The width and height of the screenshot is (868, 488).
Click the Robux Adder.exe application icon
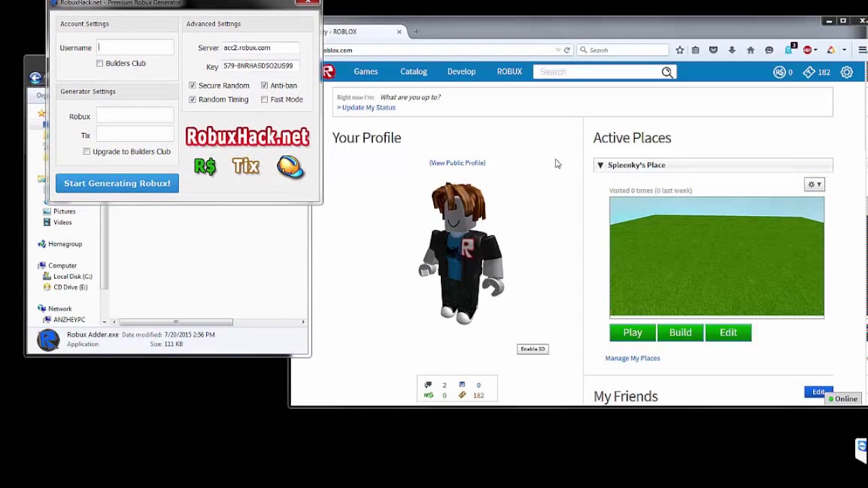pos(48,340)
